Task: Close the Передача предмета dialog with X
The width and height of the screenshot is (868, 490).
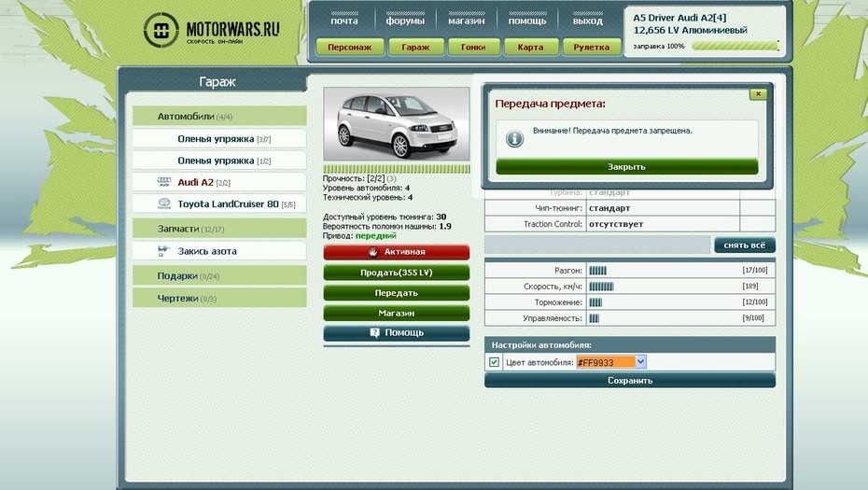Action: click(x=758, y=94)
